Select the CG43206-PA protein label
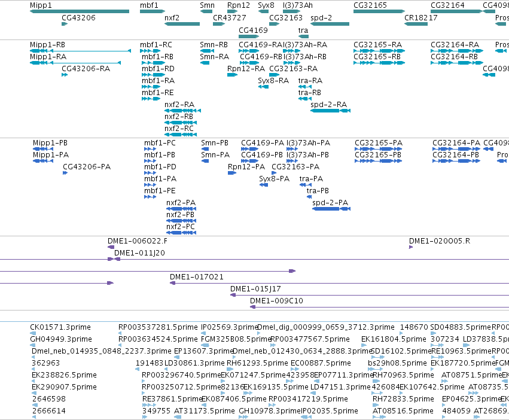 click(87, 167)
